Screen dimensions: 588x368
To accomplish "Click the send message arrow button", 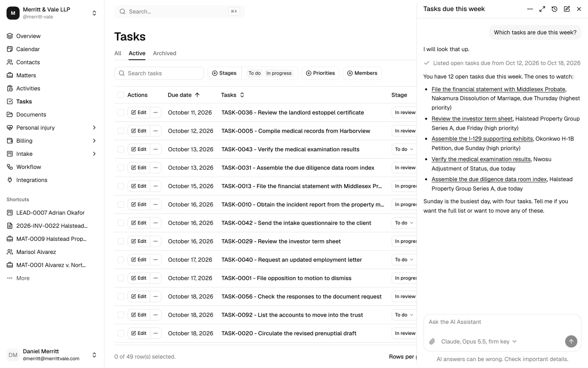I will click(x=571, y=342).
